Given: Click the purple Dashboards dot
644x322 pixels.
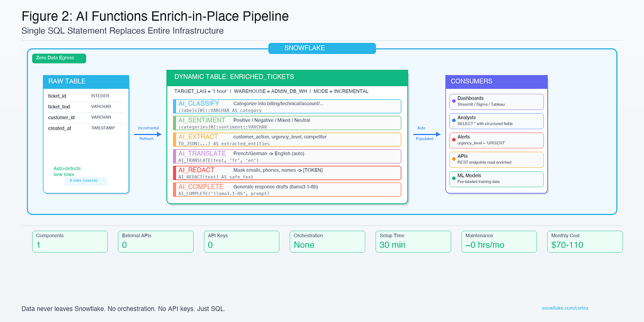Looking at the screenshot, I should pyautogui.click(x=454, y=101).
